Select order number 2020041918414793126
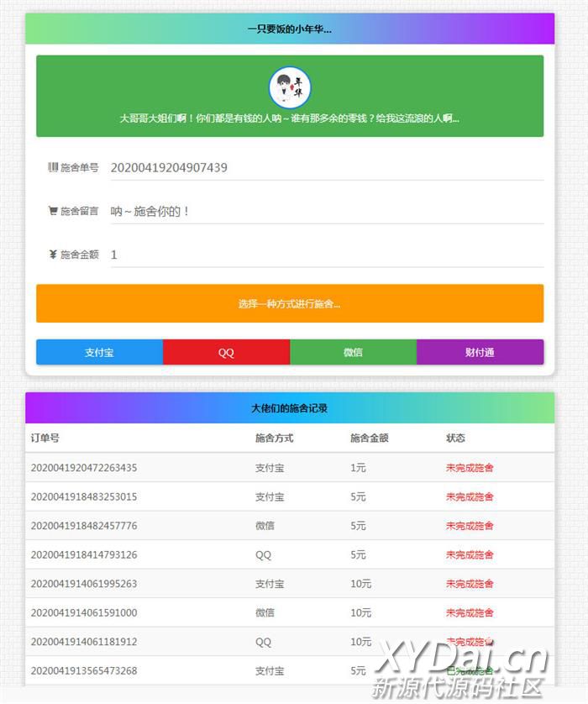This screenshot has width=588, height=704. click(x=84, y=554)
